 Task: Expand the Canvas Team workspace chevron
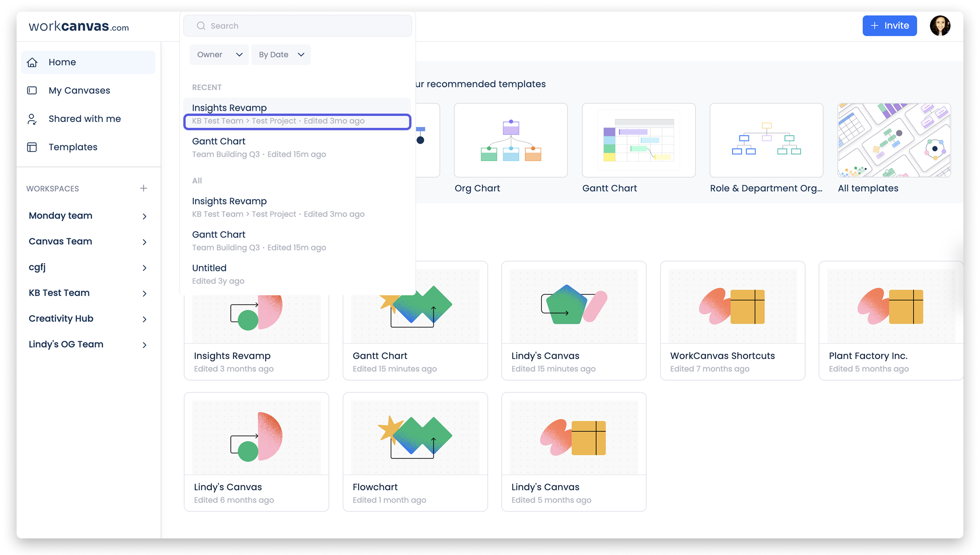pyautogui.click(x=144, y=242)
